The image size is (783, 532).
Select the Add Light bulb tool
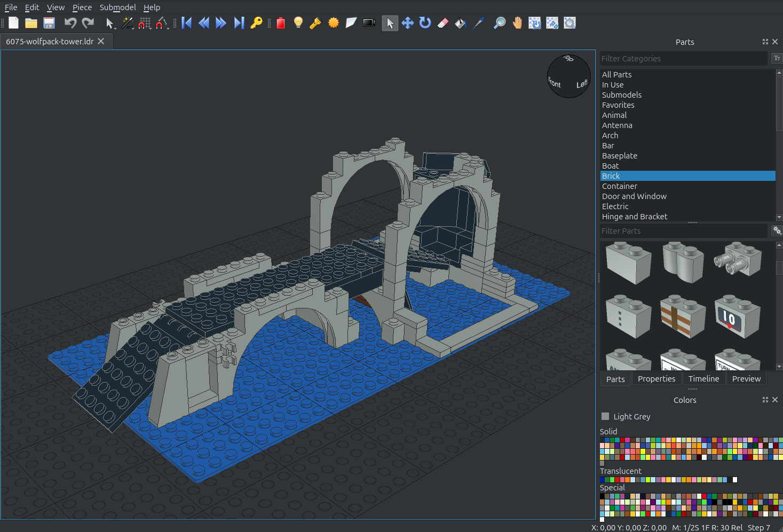point(298,23)
